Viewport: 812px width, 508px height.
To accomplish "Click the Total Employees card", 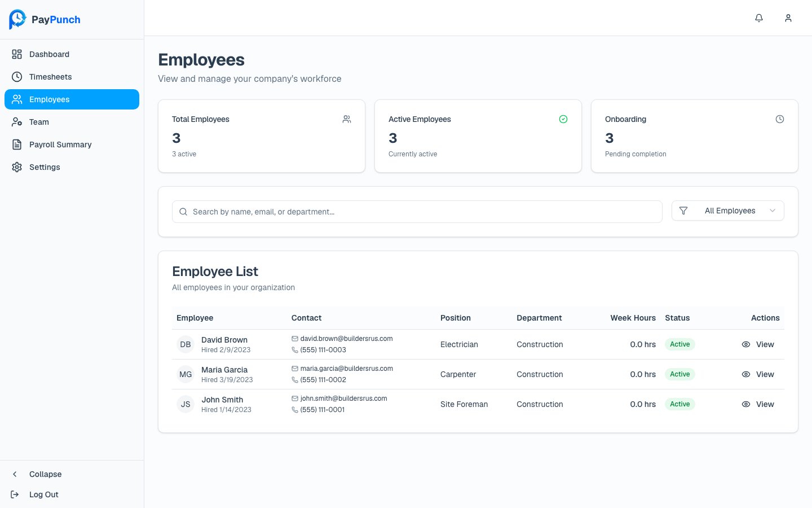I will pyautogui.click(x=262, y=136).
